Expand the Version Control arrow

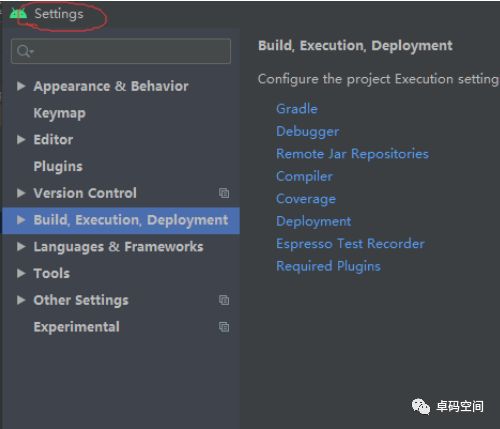tap(21, 193)
